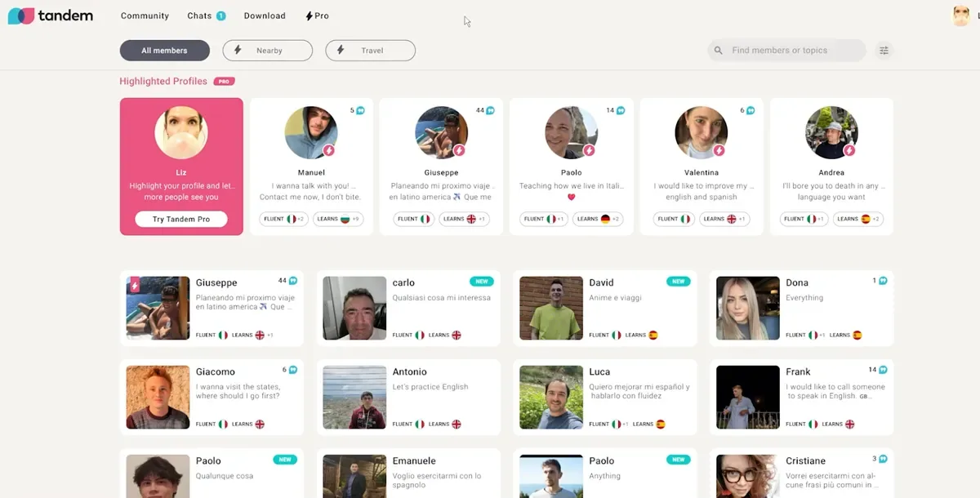Click the PRO tag beside Highlighted Profiles
Screen dimensions: 980x498
coord(224,82)
